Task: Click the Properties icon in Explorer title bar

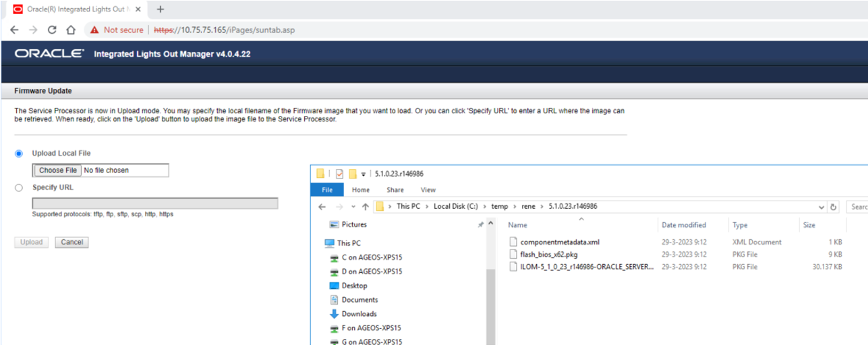Action: (339, 174)
